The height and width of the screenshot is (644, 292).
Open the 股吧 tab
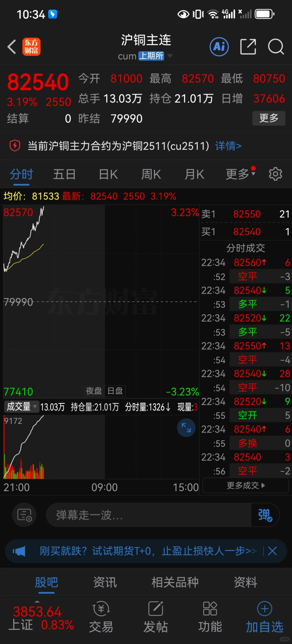[x=46, y=582]
